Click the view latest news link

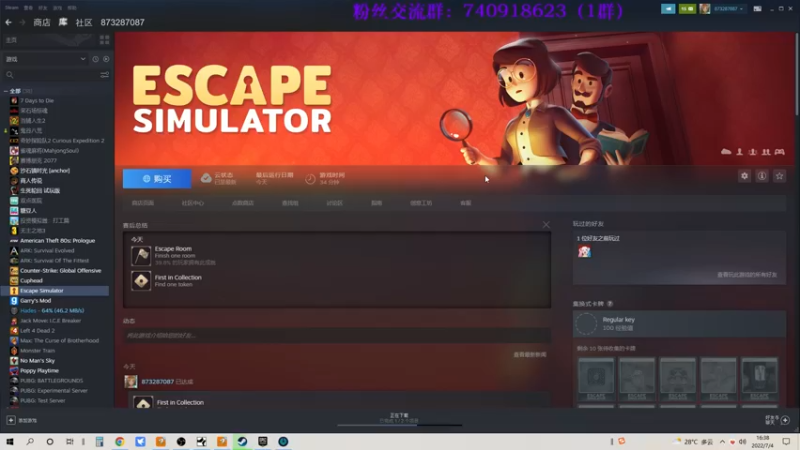[530, 355]
